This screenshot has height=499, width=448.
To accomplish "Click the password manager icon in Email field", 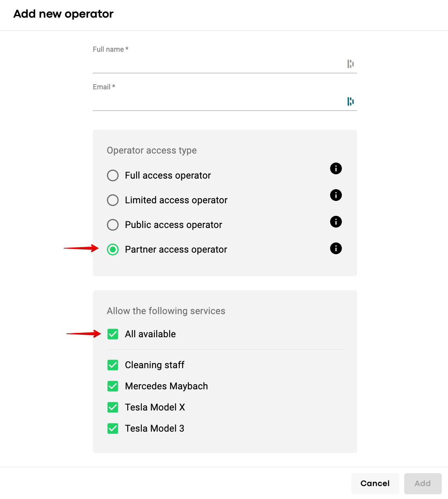I will click(x=350, y=101).
